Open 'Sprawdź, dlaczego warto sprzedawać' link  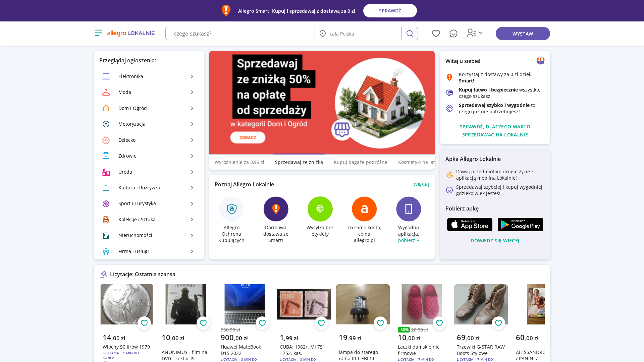[x=495, y=131]
